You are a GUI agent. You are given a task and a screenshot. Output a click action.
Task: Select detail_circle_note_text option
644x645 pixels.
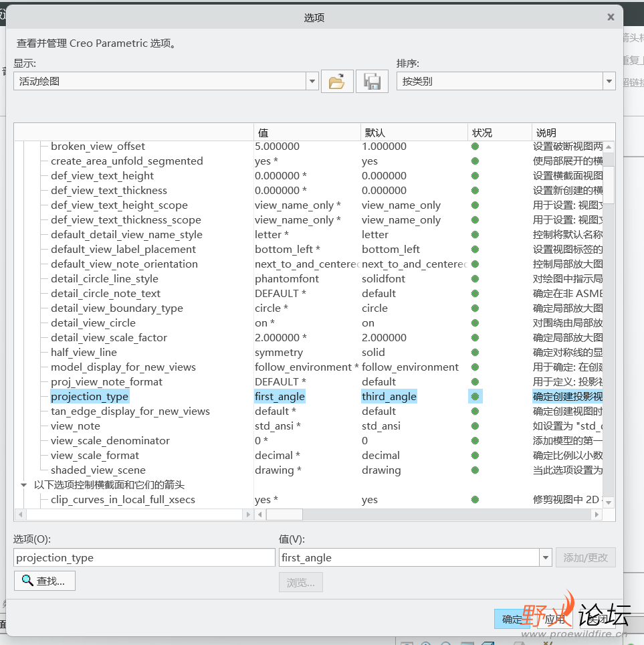point(106,294)
